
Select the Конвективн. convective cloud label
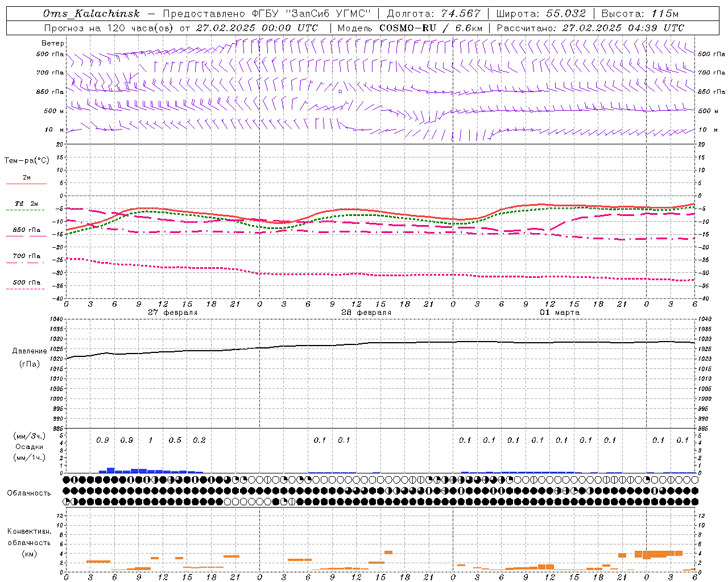29,531
